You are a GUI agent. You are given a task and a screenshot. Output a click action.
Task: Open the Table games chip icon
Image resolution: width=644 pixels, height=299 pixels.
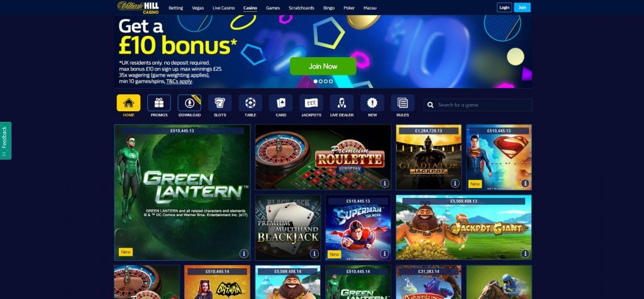[250, 103]
